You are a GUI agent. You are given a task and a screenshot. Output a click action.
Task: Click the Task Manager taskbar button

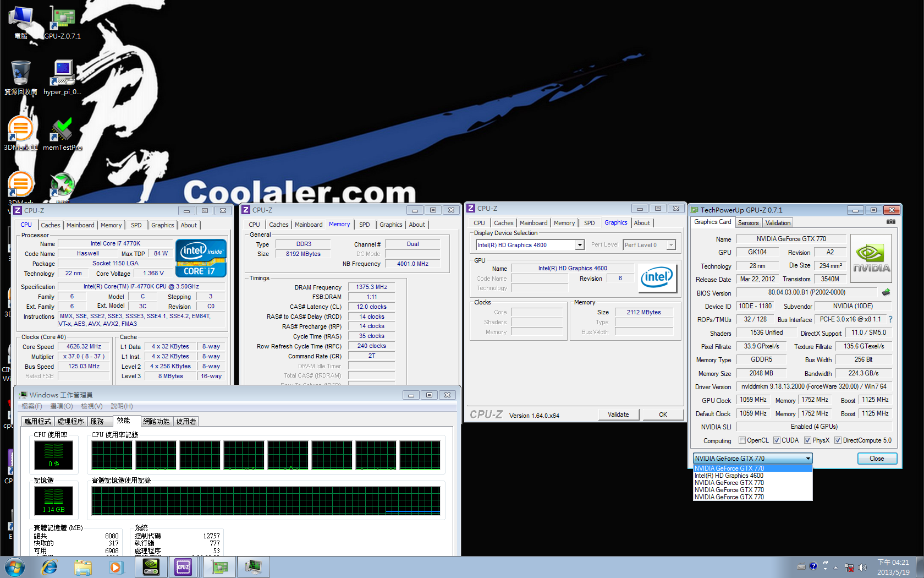point(253,567)
